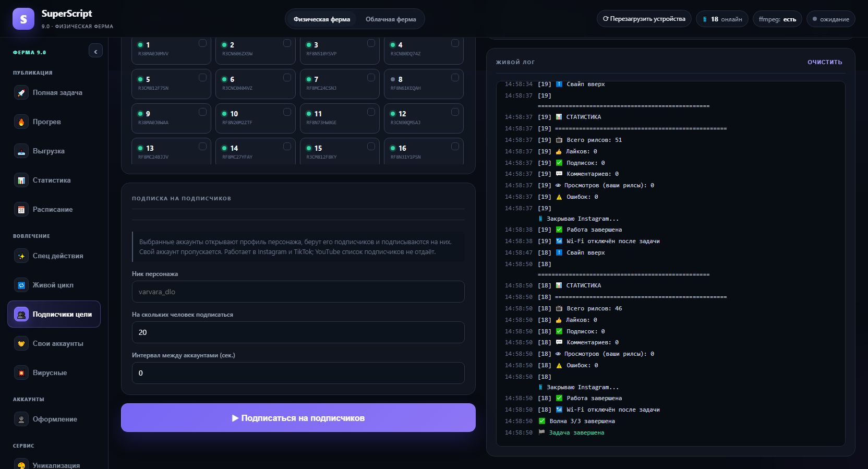Tick the checkbox on device 1
868x469 pixels.
coord(202,43)
